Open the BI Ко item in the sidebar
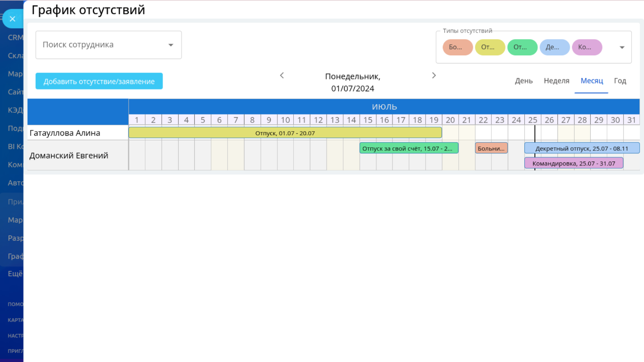 pos(16,146)
